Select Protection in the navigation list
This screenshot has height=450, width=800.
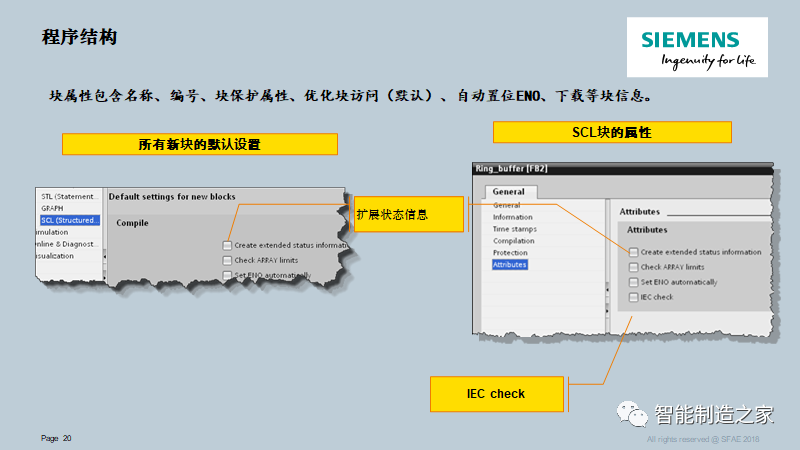click(x=510, y=253)
